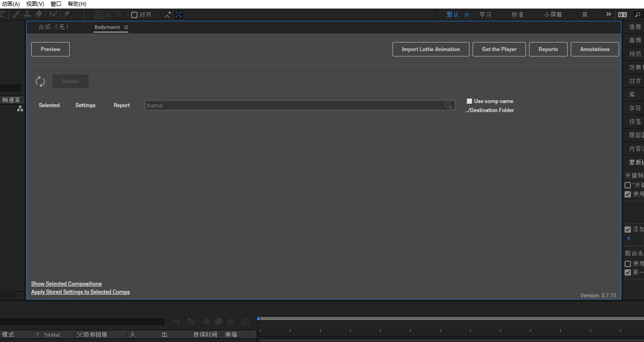Click Show Selected Compositions link
This screenshot has height=342, width=644.
click(x=66, y=284)
